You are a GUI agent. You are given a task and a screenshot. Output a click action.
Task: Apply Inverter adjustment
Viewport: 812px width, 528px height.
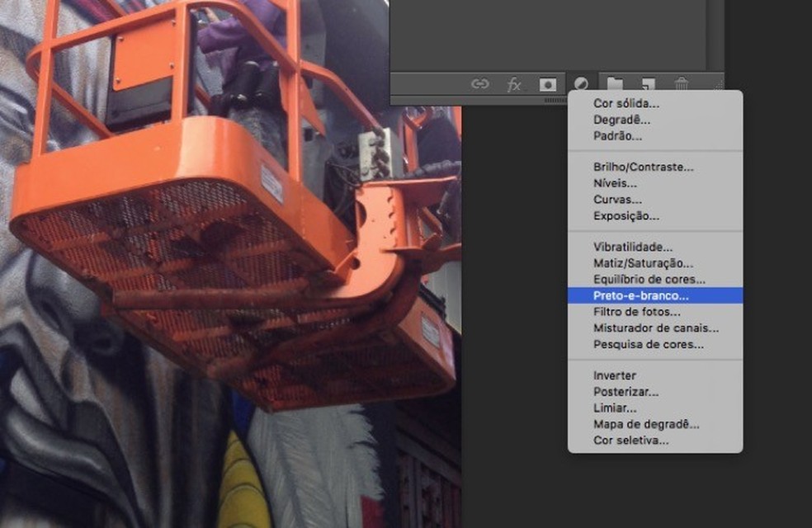tap(655, 376)
